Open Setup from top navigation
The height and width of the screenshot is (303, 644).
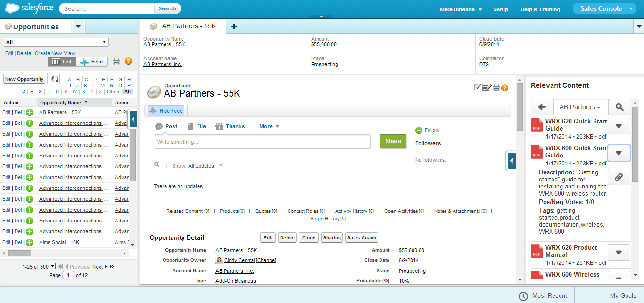point(501,9)
